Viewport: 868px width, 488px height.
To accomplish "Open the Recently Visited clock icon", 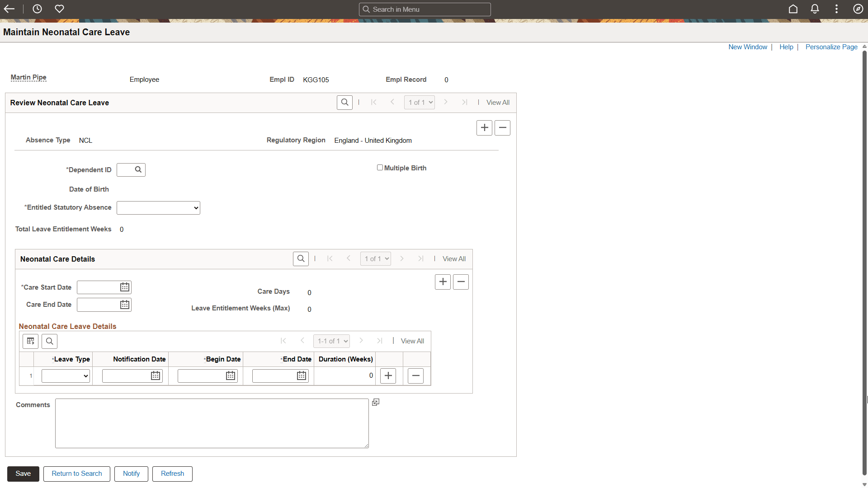I will click(37, 9).
